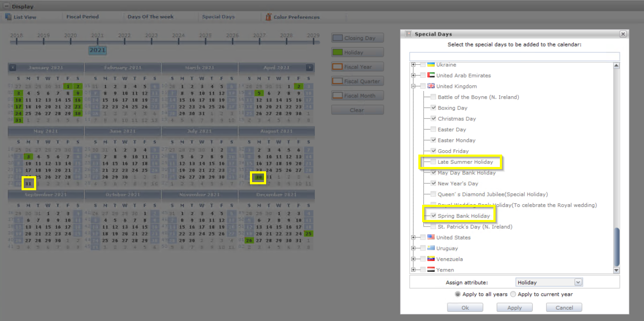Click the Clear button in legend
The image size is (644, 321).
(357, 110)
